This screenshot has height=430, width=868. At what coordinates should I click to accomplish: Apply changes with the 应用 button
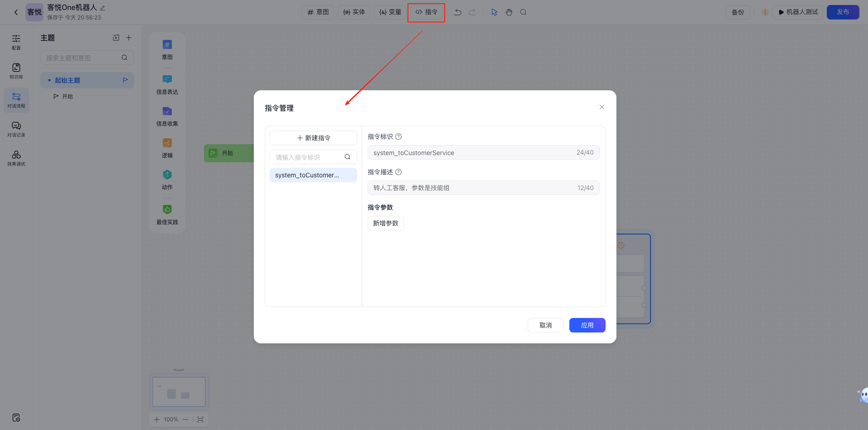point(587,325)
